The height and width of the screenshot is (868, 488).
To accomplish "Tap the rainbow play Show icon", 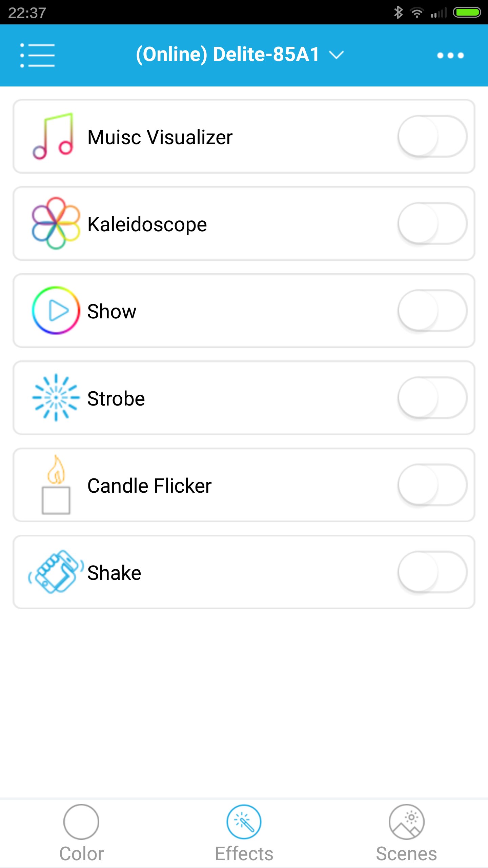I will pos(56,311).
